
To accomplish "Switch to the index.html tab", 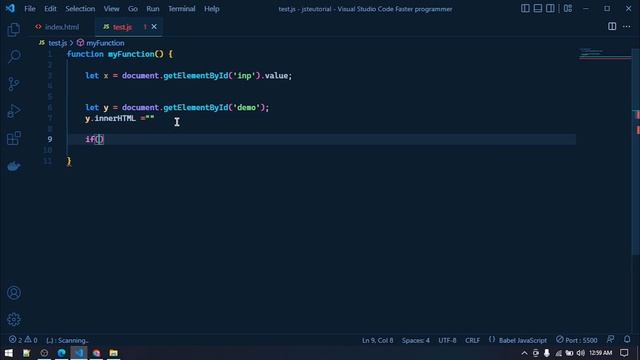I will (58, 27).
